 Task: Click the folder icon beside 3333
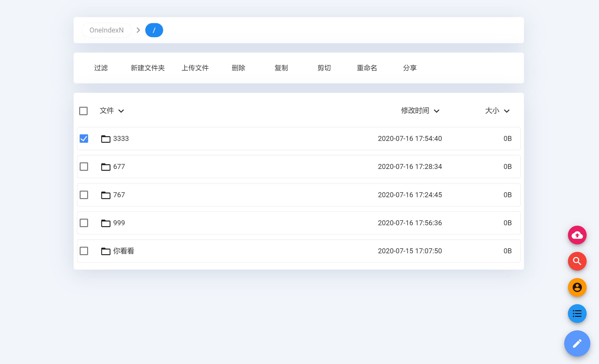pos(106,139)
